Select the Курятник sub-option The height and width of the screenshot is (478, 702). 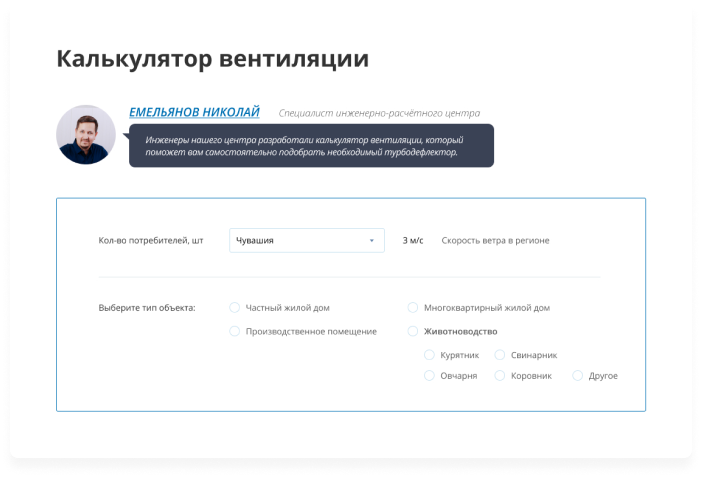coord(430,355)
